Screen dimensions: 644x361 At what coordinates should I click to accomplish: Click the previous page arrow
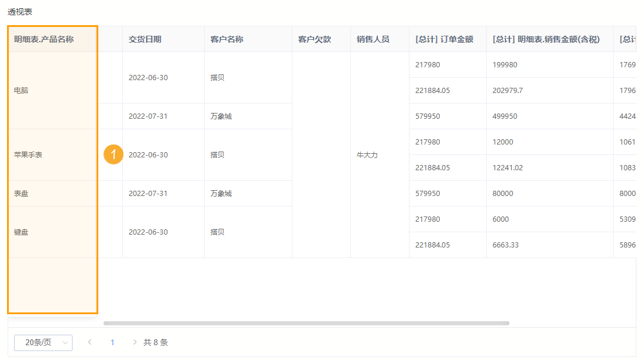tap(89, 343)
